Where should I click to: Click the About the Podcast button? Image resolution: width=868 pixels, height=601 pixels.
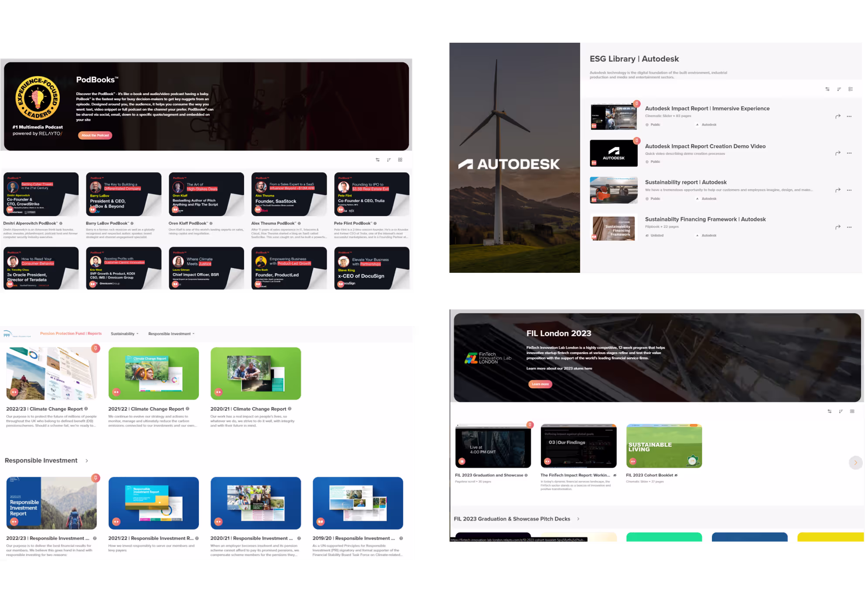(95, 136)
